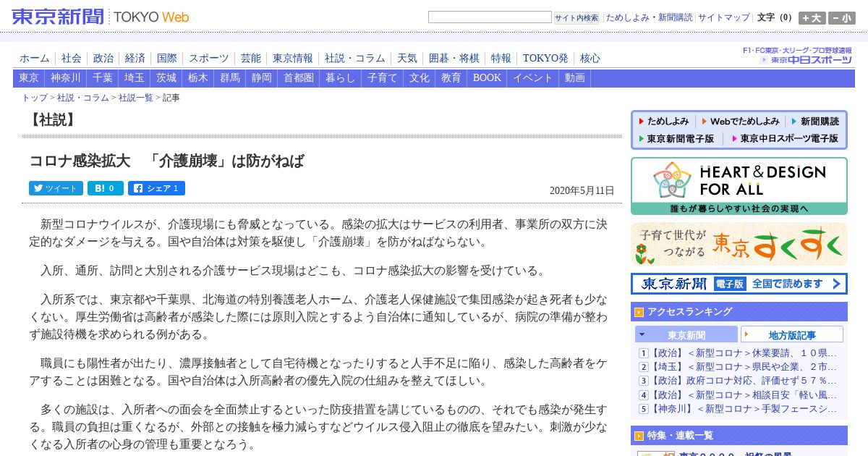
Task: Select 埼玉 in the region bar
Action: pos(135,78)
